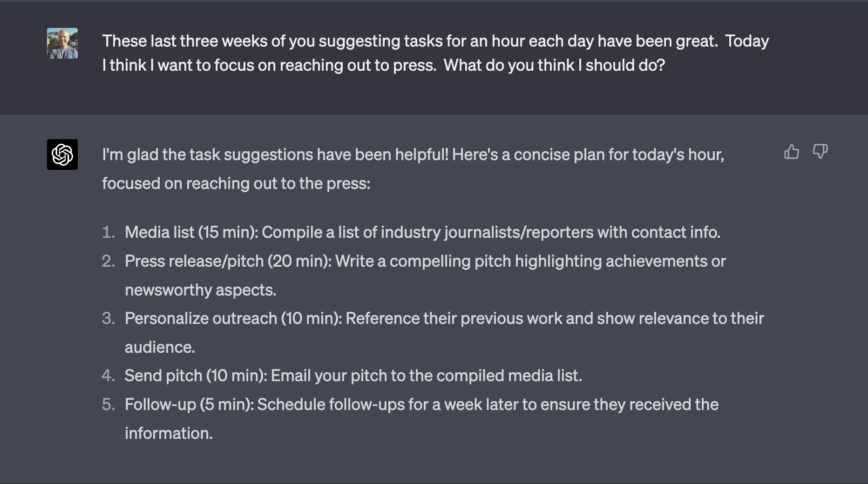Click the question "What do you think I should do?"

click(x=554, y=65)
